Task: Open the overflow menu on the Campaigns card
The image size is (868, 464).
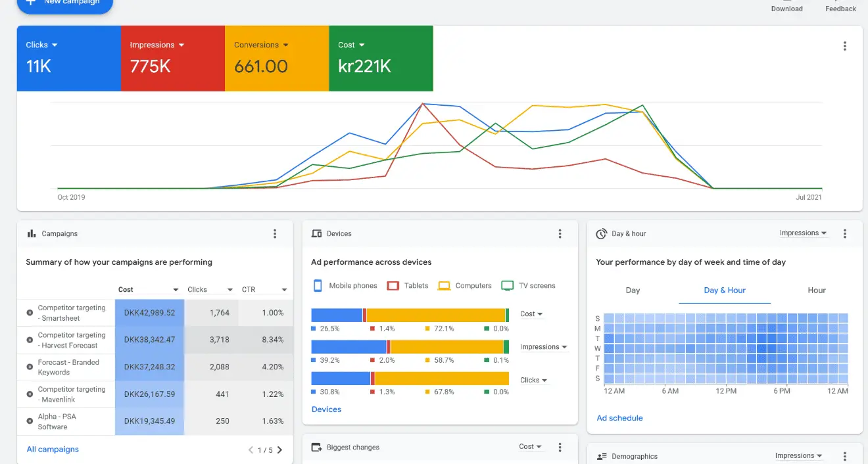Action: pyautogui.click(x=275, y=233)
